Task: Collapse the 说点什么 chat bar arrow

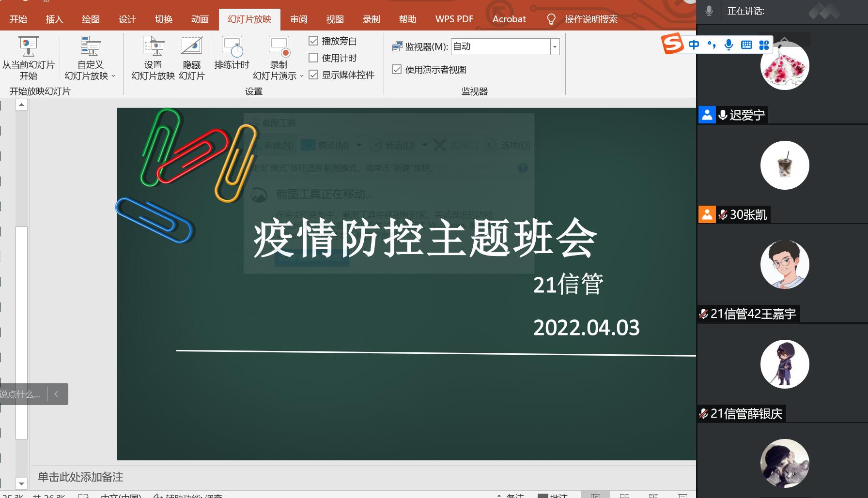Action: coord(57,394)
